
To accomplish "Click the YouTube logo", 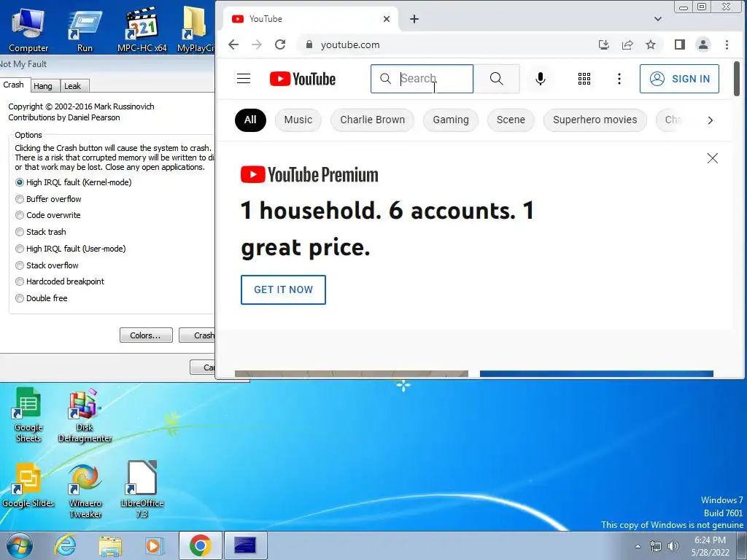I will (x=303, y=79).
